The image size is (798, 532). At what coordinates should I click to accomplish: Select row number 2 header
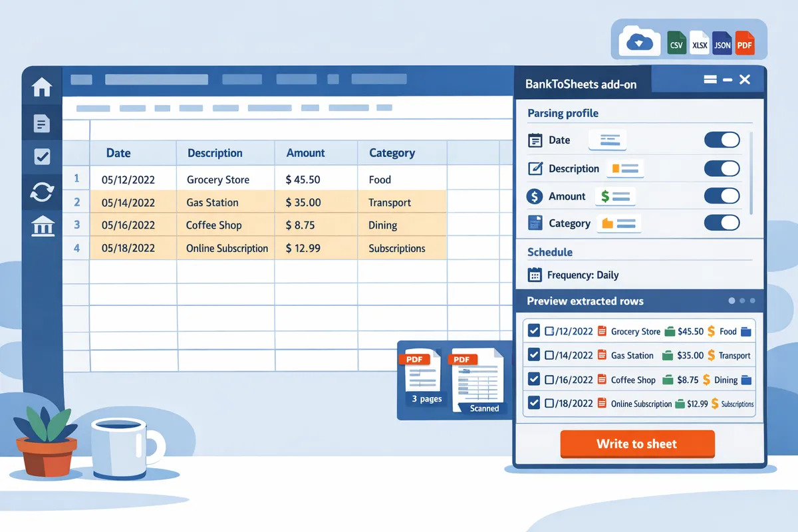(76, 202)
